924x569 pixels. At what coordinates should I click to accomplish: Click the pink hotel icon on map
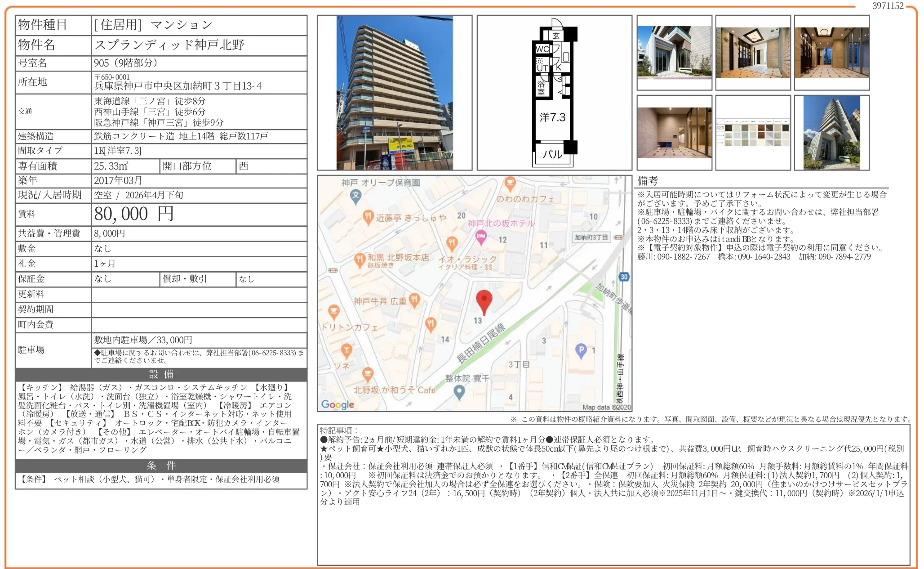pyautogui.click(x=481, y=236)
